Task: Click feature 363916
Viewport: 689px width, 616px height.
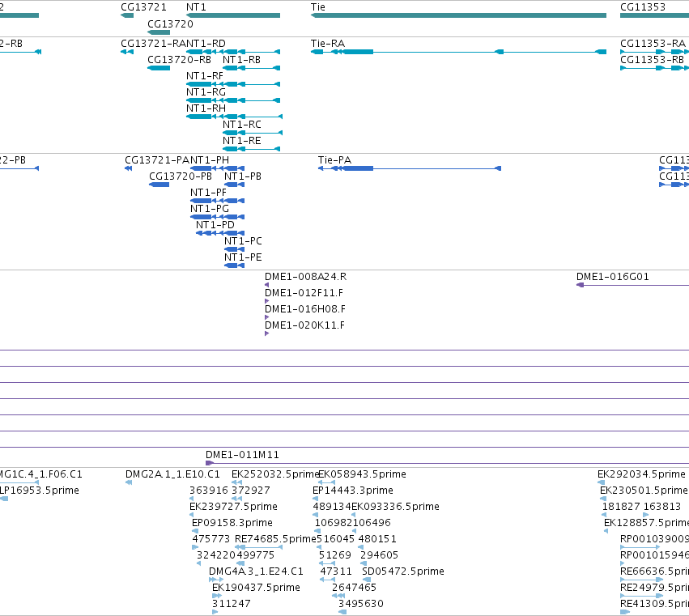Action: (192, 499)
